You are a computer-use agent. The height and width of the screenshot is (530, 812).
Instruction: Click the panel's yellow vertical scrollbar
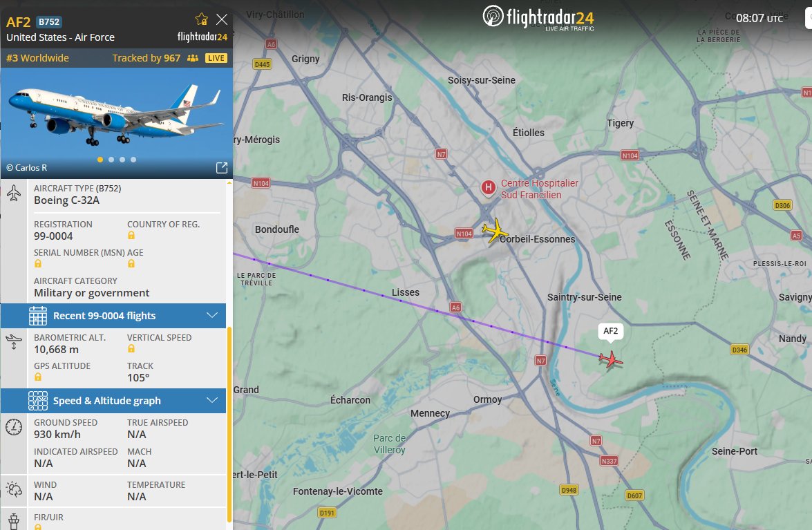click(x=229, y=424)
